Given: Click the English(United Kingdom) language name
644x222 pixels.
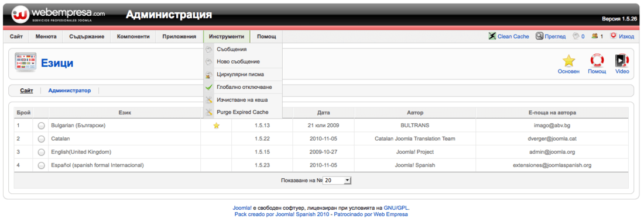Looking at the screenshot, I should tap(81, 152).
